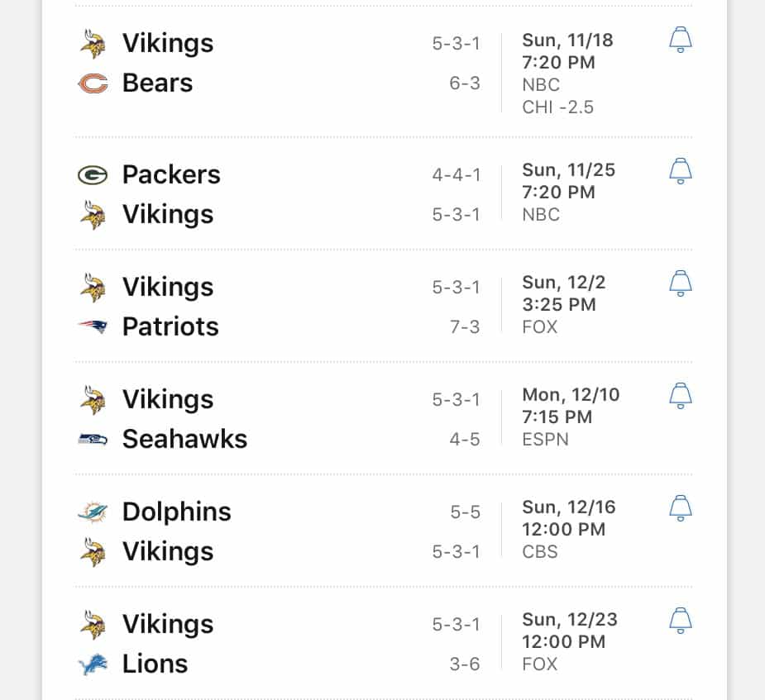The width and height of the screenshot is (765, 700).
Task: Open the Bears team name link
Action: point(158,83)
